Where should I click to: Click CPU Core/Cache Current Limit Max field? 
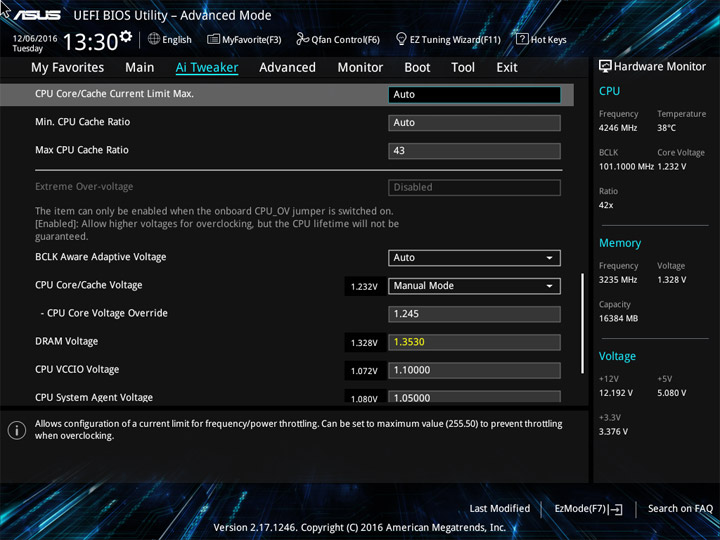[474, 95]
